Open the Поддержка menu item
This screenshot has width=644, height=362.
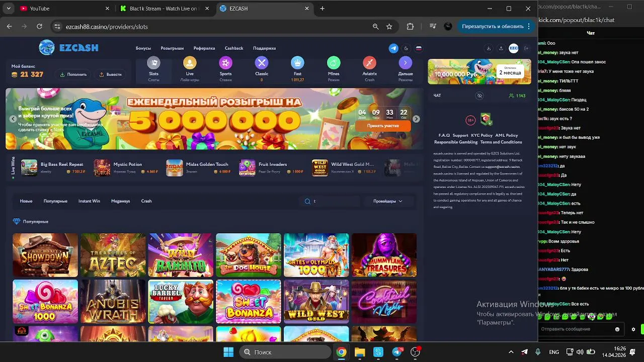click(264, 48)
